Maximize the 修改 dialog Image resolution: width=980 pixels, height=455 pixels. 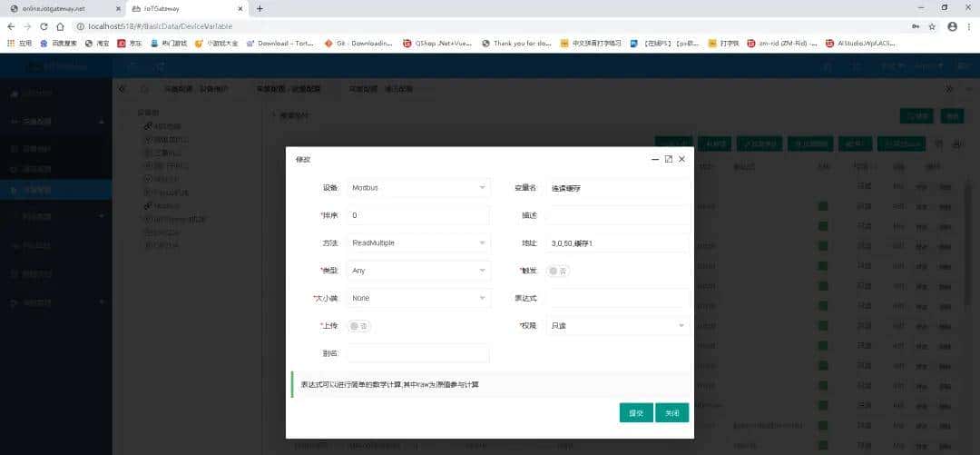[668, 160]
